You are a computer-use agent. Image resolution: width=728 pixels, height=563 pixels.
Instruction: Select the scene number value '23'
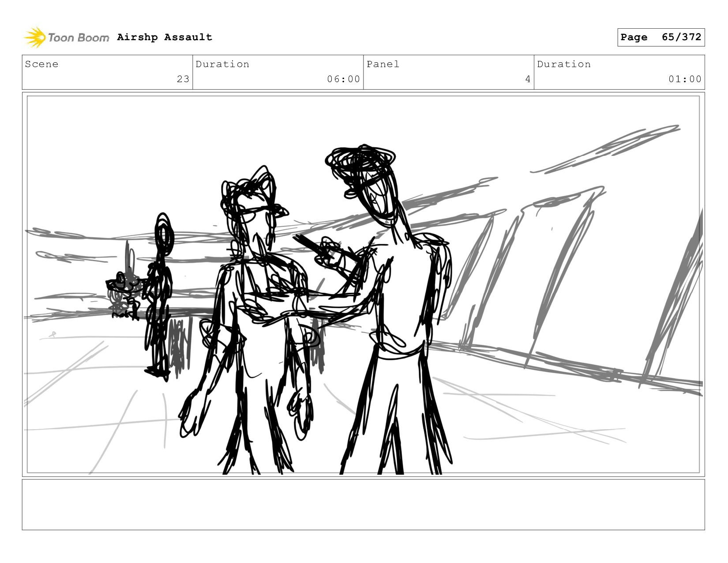[x=183, y=79]
